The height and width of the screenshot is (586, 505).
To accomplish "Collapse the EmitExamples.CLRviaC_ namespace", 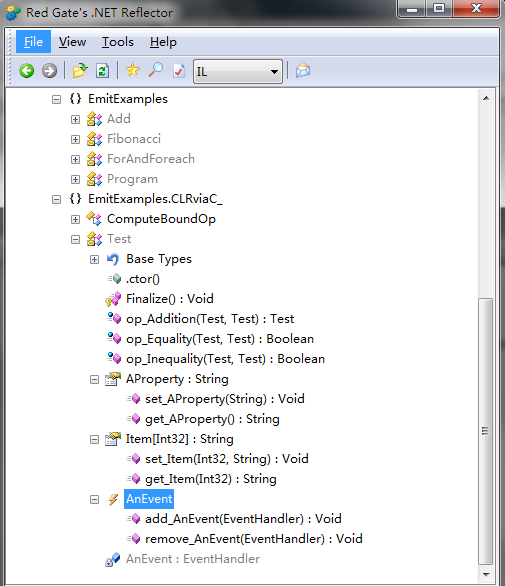I will click(56, 200).
